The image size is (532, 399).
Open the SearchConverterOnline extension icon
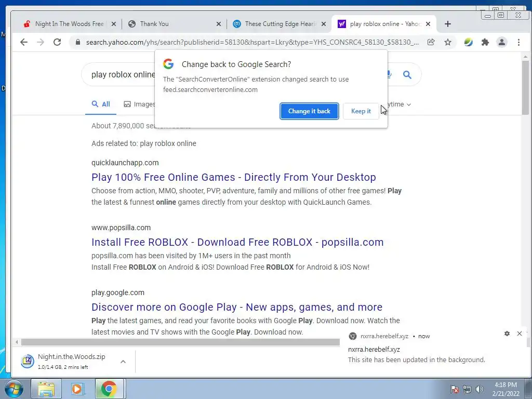pyautogui.click(x=468, y=42)
